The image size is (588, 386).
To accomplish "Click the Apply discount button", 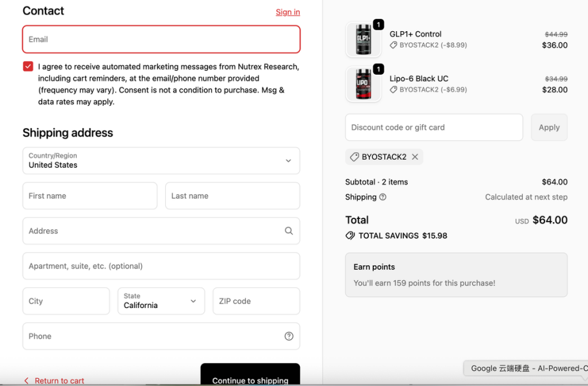I will [549, 127].
